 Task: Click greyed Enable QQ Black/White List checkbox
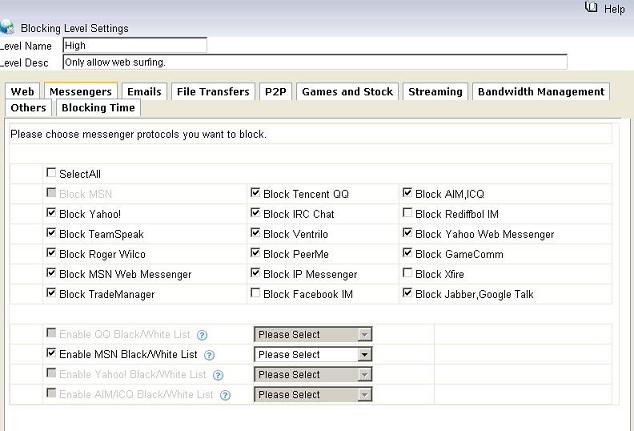click(51, 333)
